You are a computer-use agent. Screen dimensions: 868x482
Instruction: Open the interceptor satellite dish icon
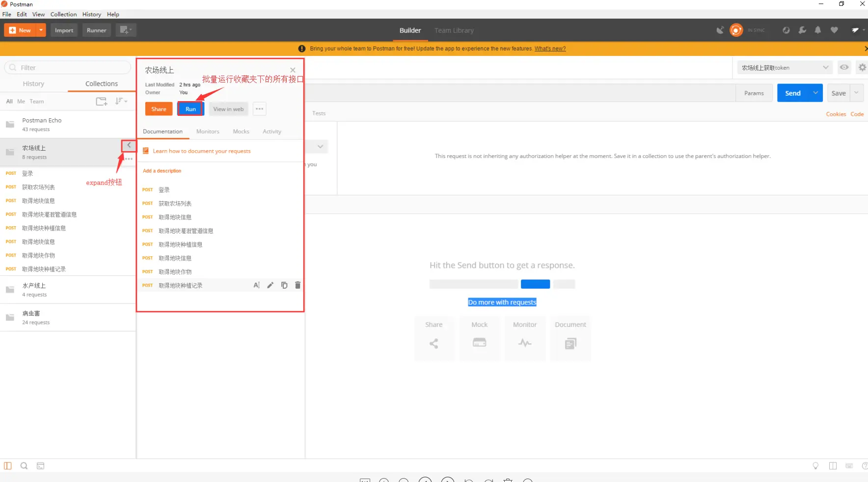coord(720,30)
